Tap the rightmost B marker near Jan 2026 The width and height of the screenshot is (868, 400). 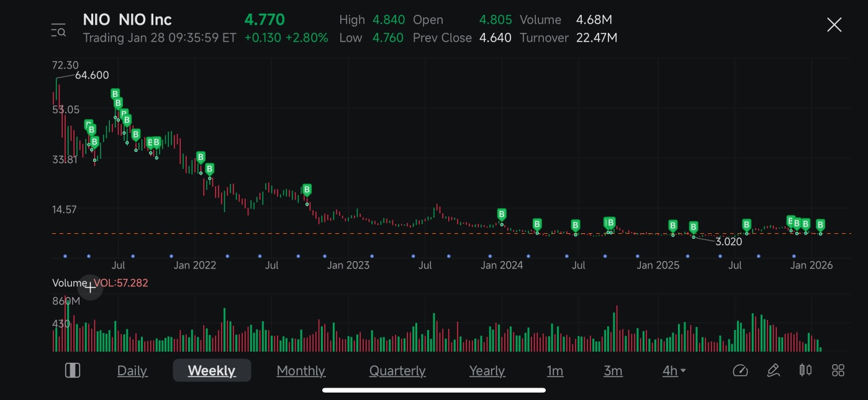point(820,224)
